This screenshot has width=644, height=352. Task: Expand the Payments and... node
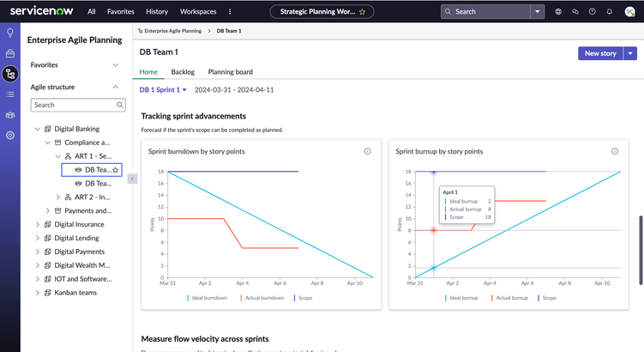click(48, 210)
